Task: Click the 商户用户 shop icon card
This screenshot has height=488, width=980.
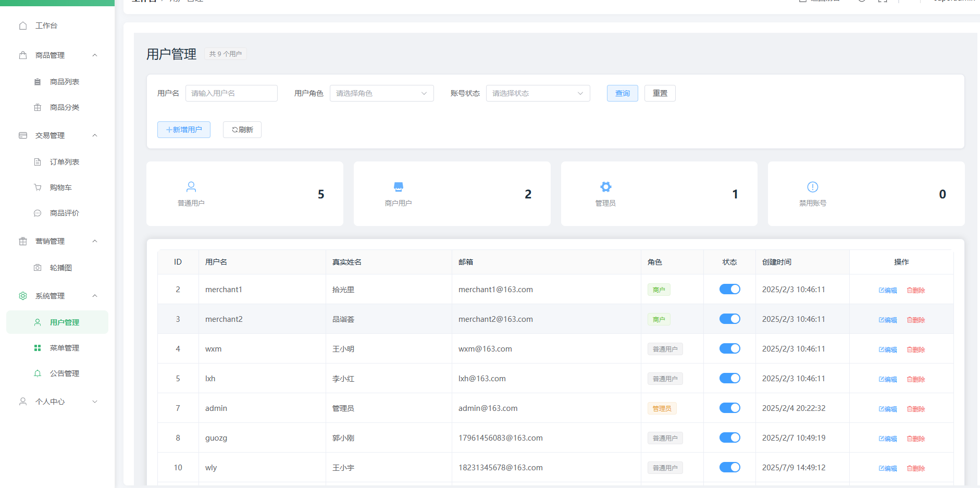Action: pos(399,187)
